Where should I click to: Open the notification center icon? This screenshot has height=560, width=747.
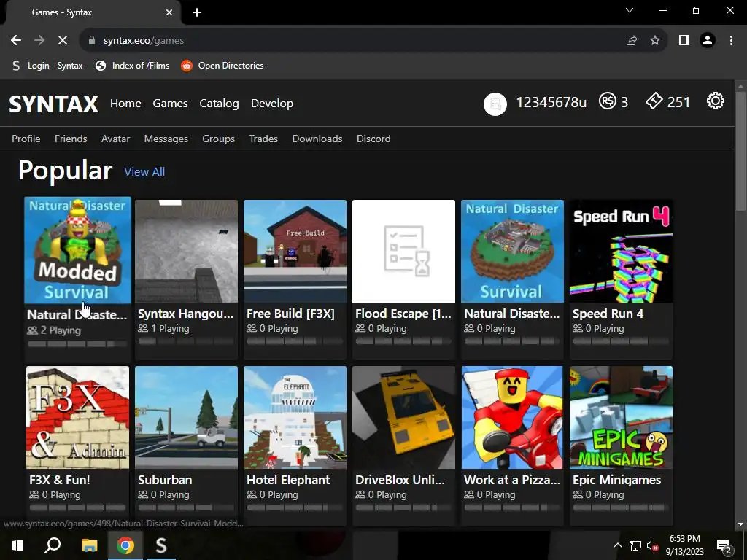coord(724,546)
